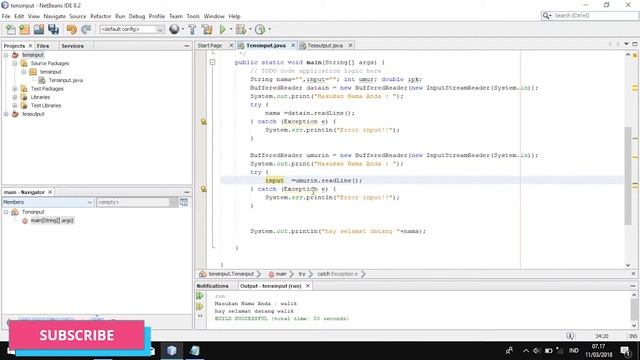Image resolution: width=640 pixels, height=360 pixels.
Task: Close the Tensinput.java editor tab
Action: pos(293,45)
